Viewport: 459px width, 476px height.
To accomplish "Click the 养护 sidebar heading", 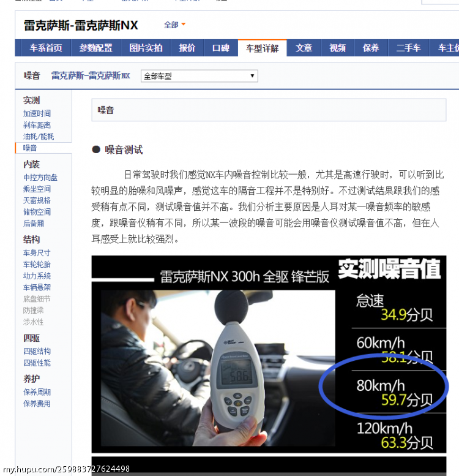I will tap(32, 379).
